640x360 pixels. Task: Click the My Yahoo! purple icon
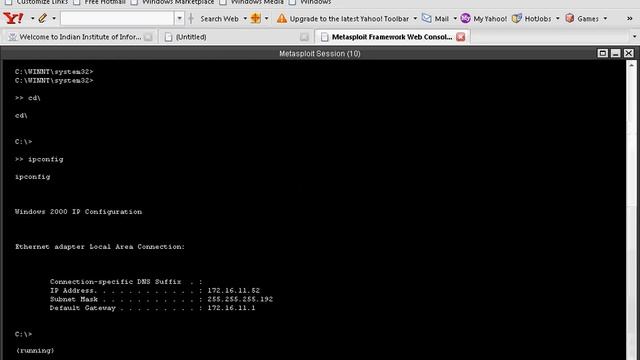click(465, 18)
